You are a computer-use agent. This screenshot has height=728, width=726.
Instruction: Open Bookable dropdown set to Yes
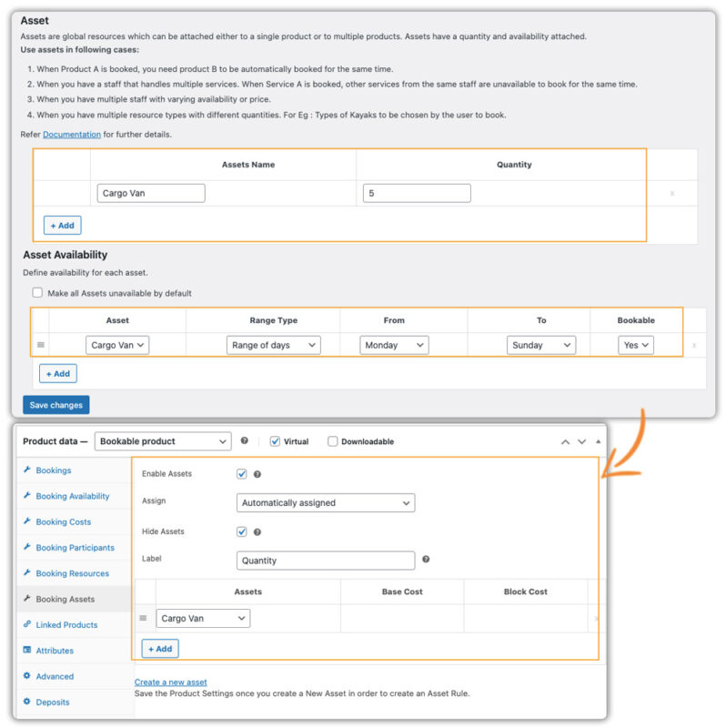[636, 345]
